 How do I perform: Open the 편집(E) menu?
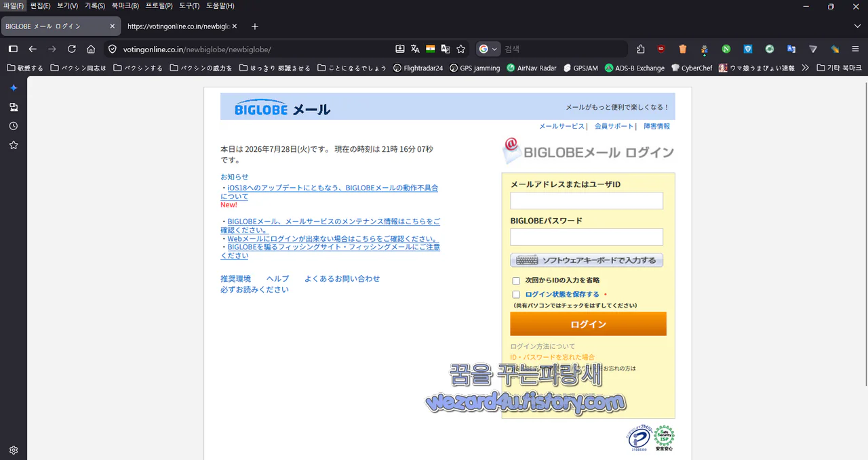40,5
